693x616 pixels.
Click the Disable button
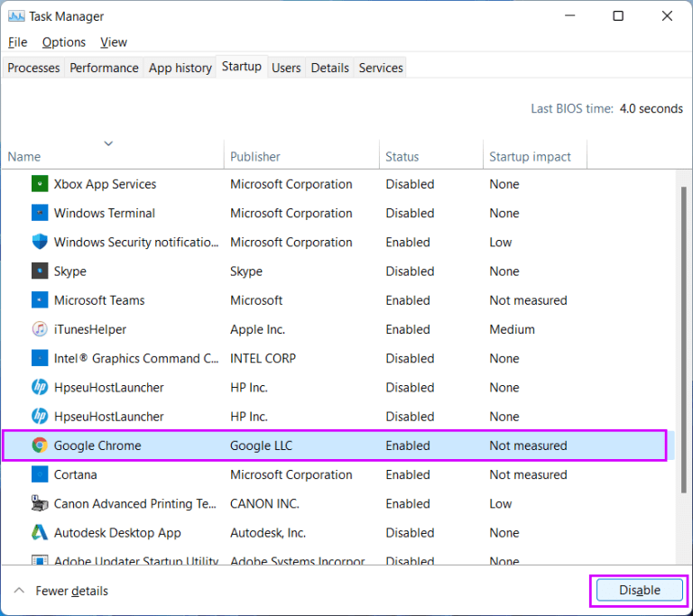[639, 591]
